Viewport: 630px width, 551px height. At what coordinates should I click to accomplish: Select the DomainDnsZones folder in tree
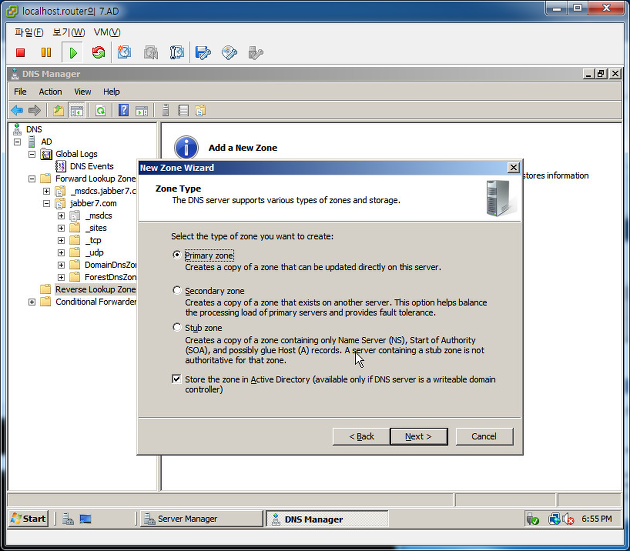coord(110,265)
